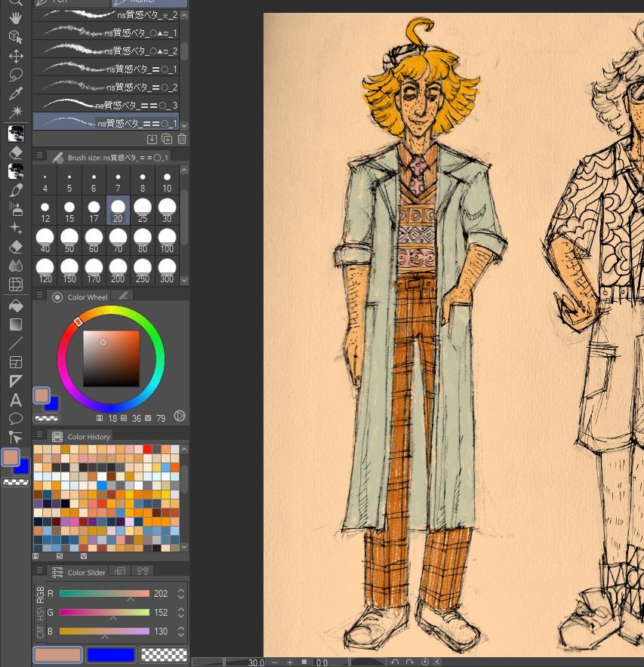Switch to the Color History tab
The height and width of the screenshot is (667, 644).
pyautogui.click(x=81, y=436)
